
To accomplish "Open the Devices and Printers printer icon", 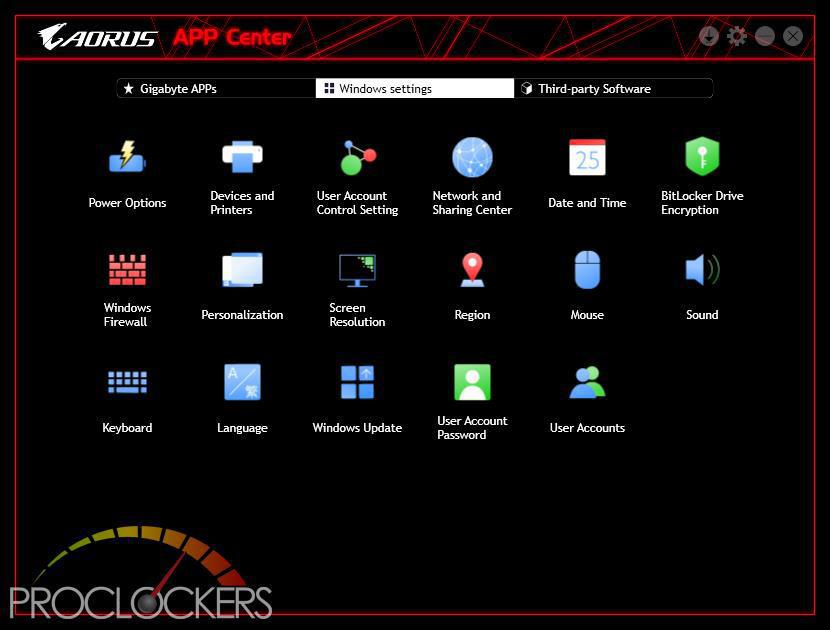I will point(242,157).
